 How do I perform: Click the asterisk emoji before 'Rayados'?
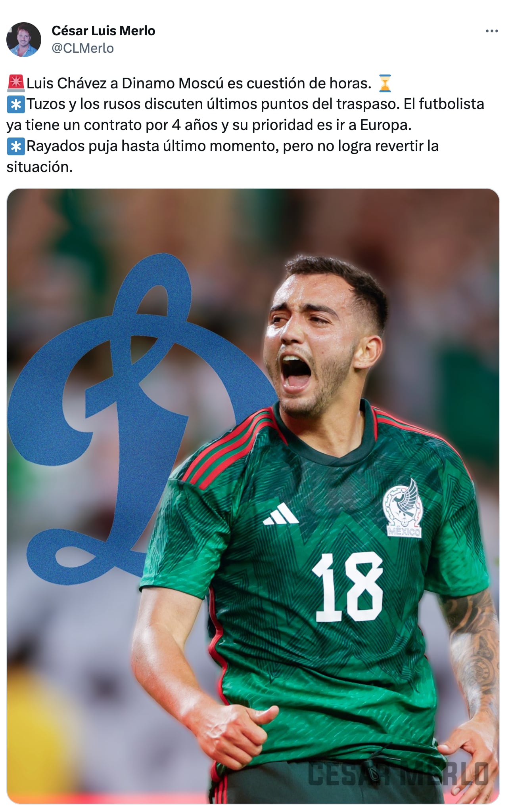coord(16,146)
